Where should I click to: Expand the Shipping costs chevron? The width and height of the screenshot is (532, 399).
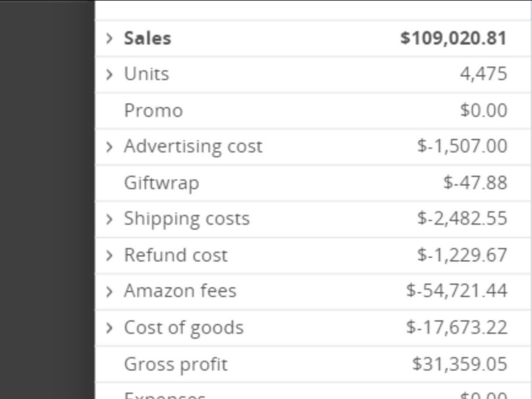coord(109,219)
